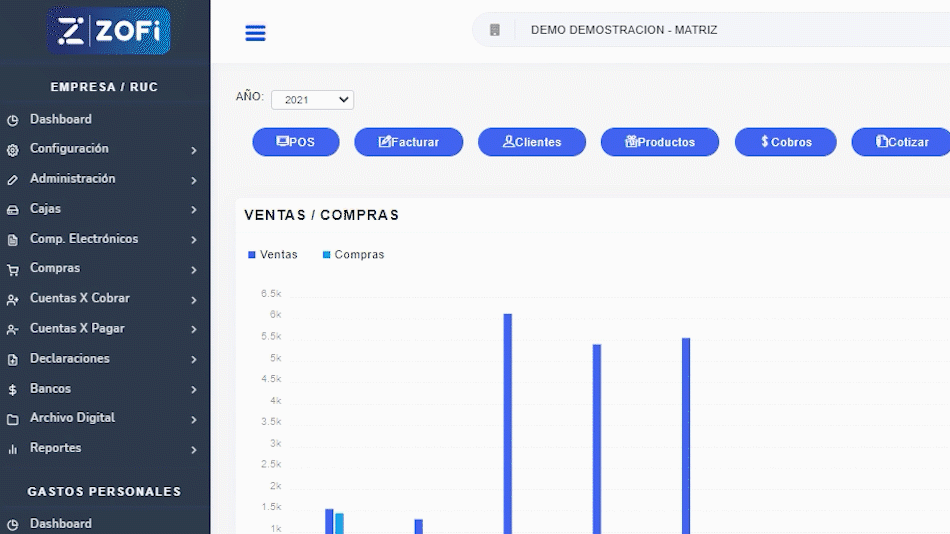Click the Configuración gear icon
The height and width of the screenshot is (534, 950).
click(12, 150)
